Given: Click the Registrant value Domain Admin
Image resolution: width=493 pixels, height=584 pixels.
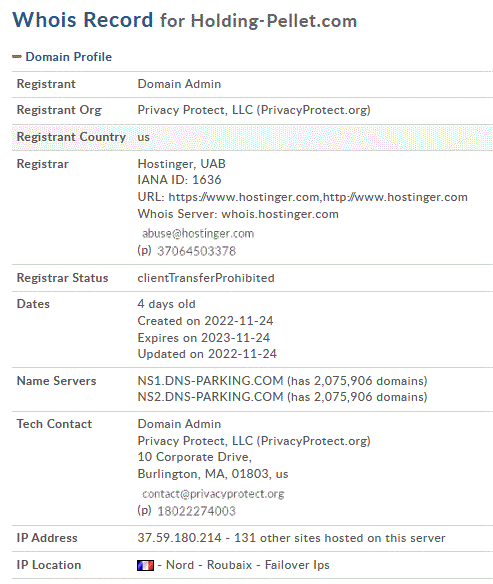Looking at the screenshot, I should coord(179,84).
